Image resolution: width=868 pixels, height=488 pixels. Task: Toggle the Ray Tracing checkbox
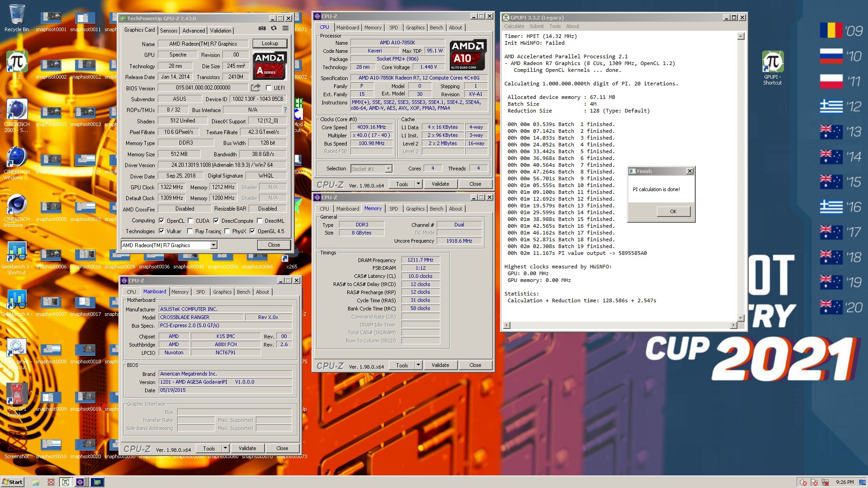click(190, 231)
